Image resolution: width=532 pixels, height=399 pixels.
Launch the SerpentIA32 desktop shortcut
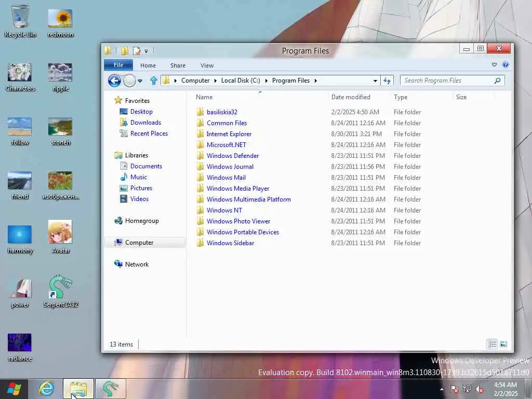pos(60,291)
